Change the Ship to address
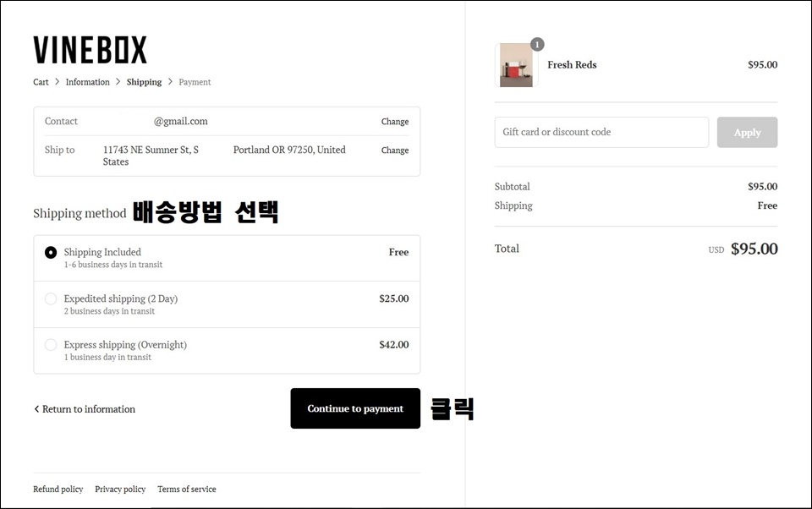Viewport: 812px width, 509px height. (x=395, y=150)
